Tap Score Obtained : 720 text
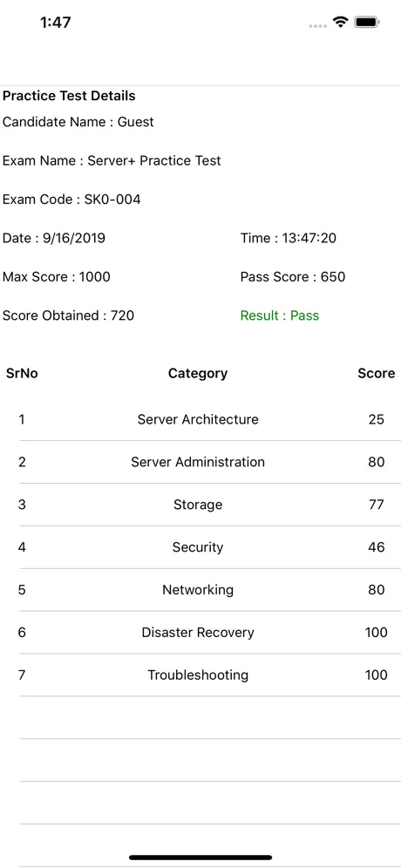Viewport: 401px width, 868px height. [x=68, y=315]
